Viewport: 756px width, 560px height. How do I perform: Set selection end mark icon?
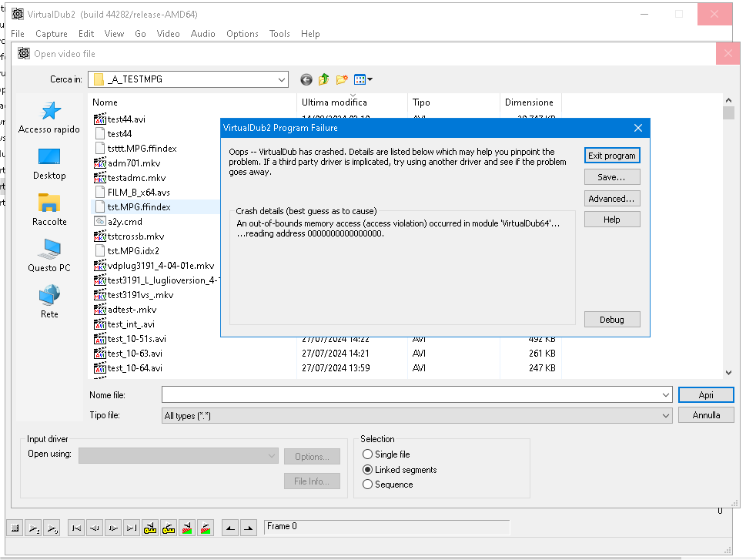click(249, 528)
